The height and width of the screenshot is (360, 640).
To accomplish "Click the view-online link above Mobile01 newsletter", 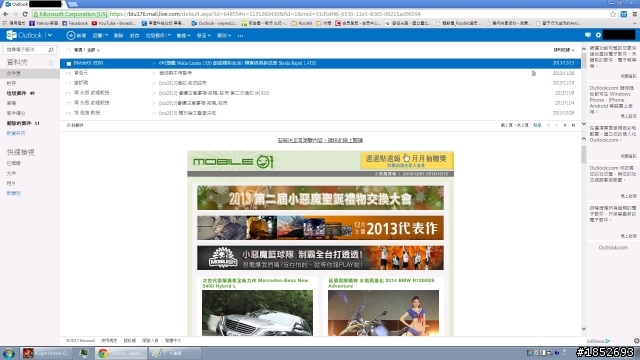I will coord(320,140).
